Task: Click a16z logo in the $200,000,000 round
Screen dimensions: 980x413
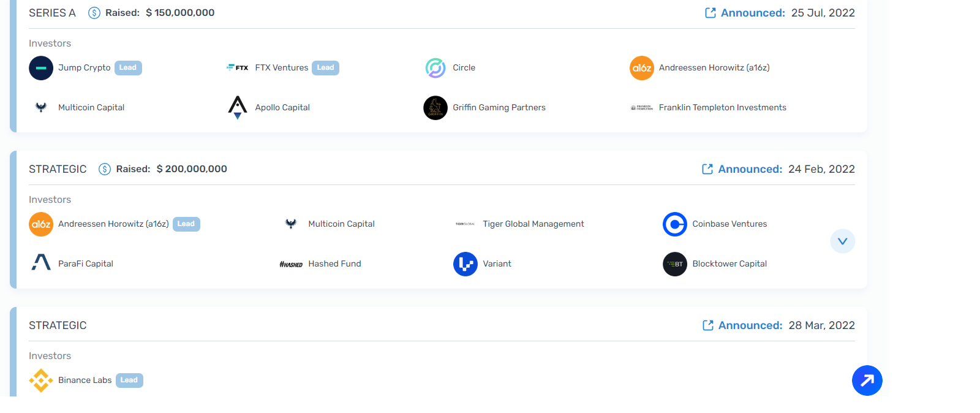Action: point(41,224)
